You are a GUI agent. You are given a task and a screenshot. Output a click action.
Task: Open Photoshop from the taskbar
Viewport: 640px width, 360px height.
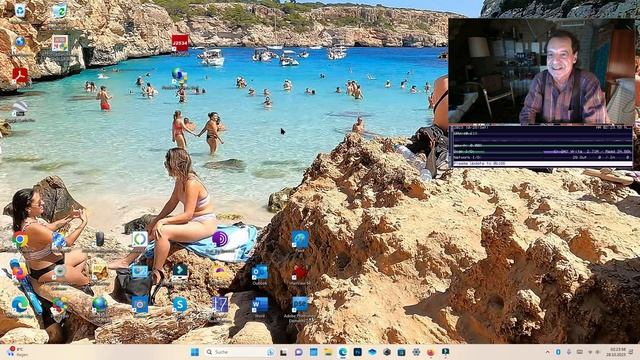357,352
